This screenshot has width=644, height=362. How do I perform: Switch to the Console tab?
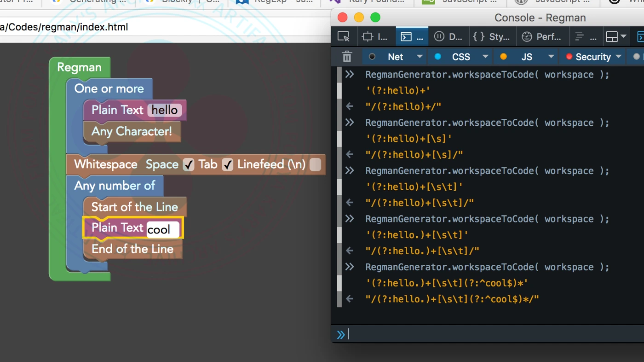tap(412, 36)
